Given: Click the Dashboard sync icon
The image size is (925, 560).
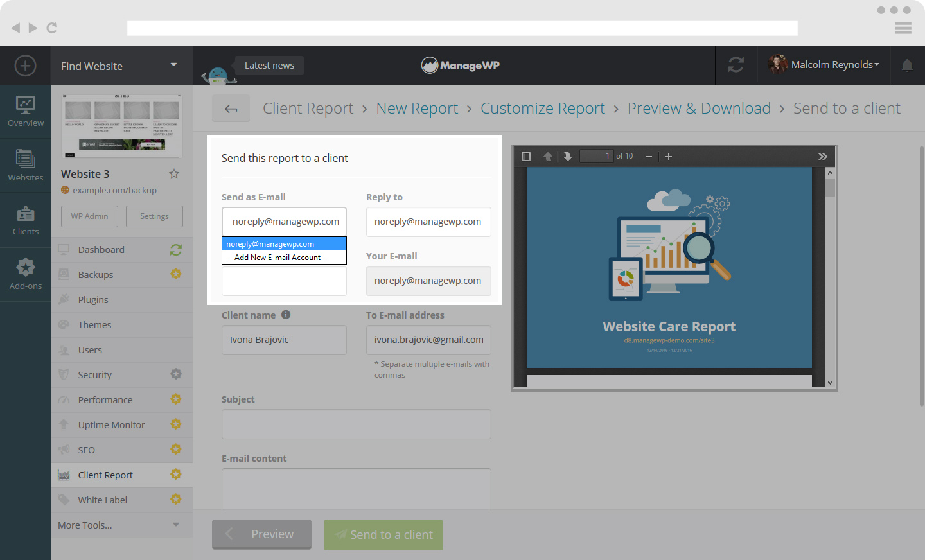Looking at the screenshot, I should pyautogui.click(x=175, y=250).
